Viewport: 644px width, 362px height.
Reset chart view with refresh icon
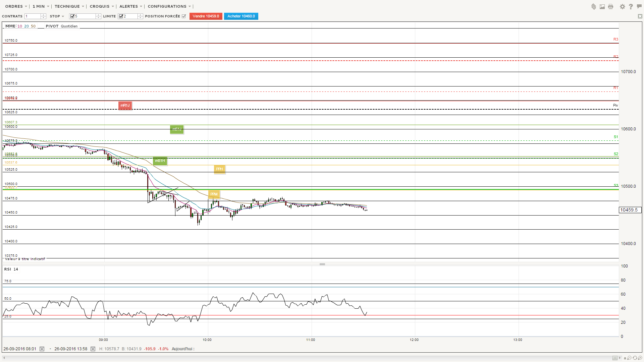(635, 358)
